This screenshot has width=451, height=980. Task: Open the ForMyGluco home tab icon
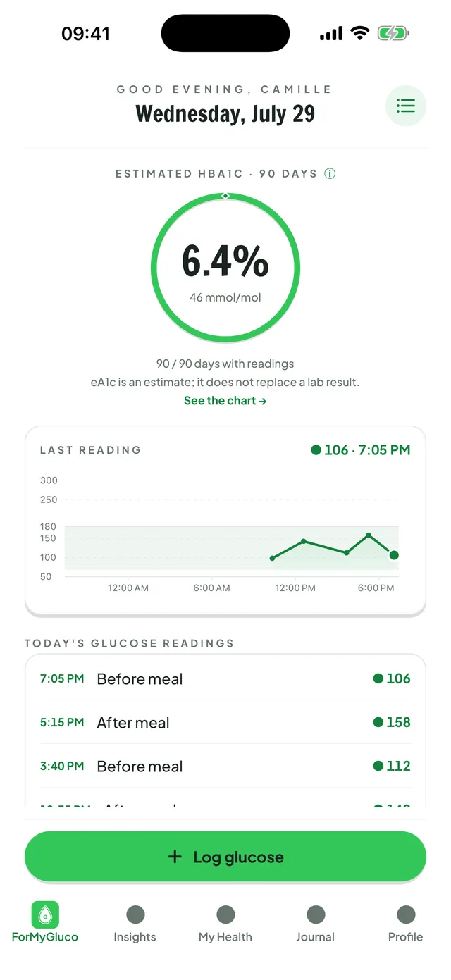click(x=45, y=914)
